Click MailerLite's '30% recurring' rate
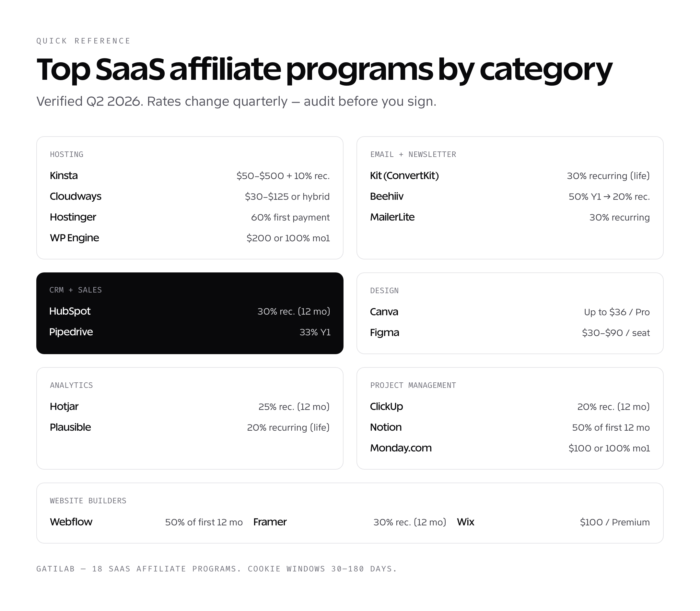Screen dimensions: 700x611 (x=620, y=218)
